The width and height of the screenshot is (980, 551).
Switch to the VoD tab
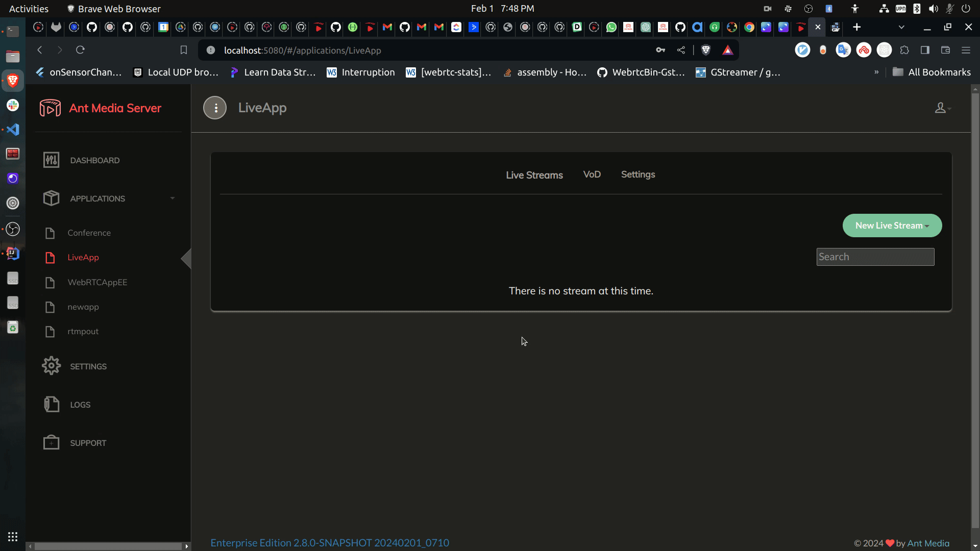coord(592,174)
